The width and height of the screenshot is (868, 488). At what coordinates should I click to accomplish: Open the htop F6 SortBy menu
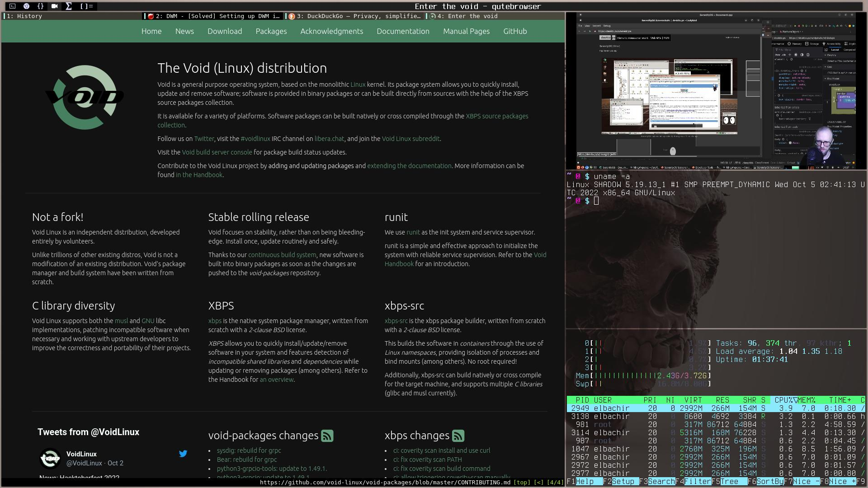pos(770,482)
